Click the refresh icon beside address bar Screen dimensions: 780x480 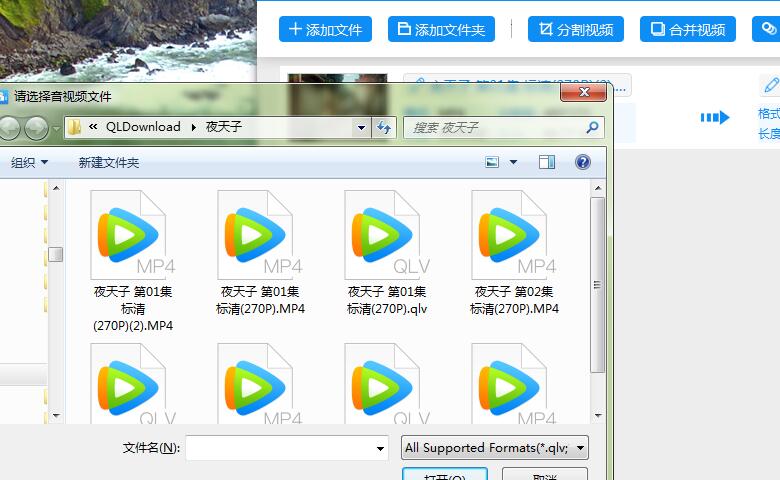tap(384, 128)
